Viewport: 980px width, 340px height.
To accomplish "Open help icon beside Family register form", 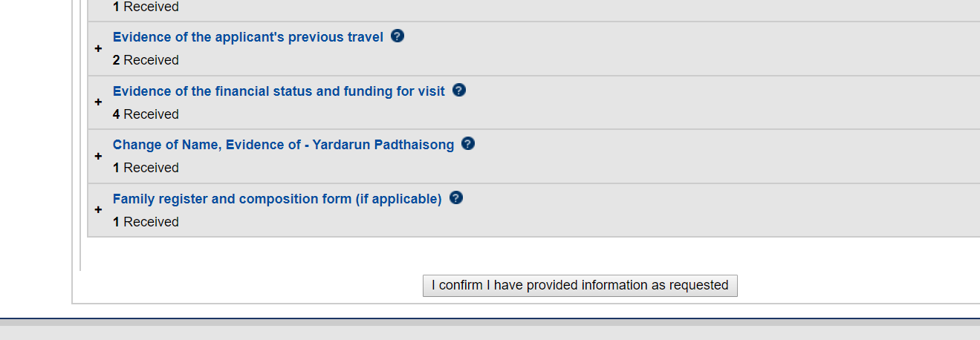I will [456, 197].
